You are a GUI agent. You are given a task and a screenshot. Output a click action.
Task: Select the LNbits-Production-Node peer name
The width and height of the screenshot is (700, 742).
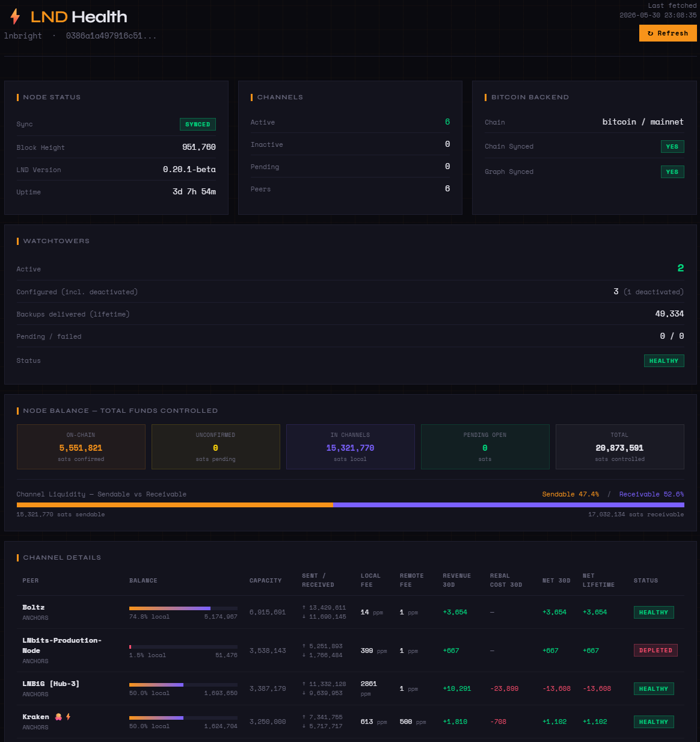62,645
